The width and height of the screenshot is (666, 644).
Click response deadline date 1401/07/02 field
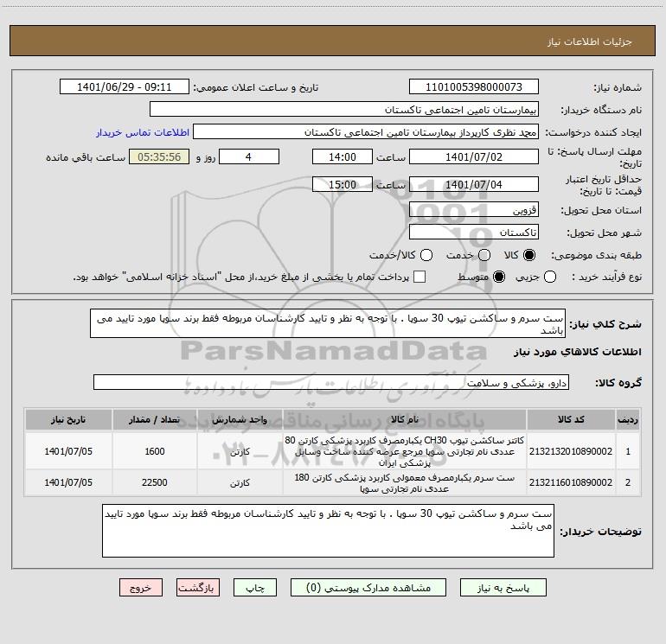coord(474,156)
